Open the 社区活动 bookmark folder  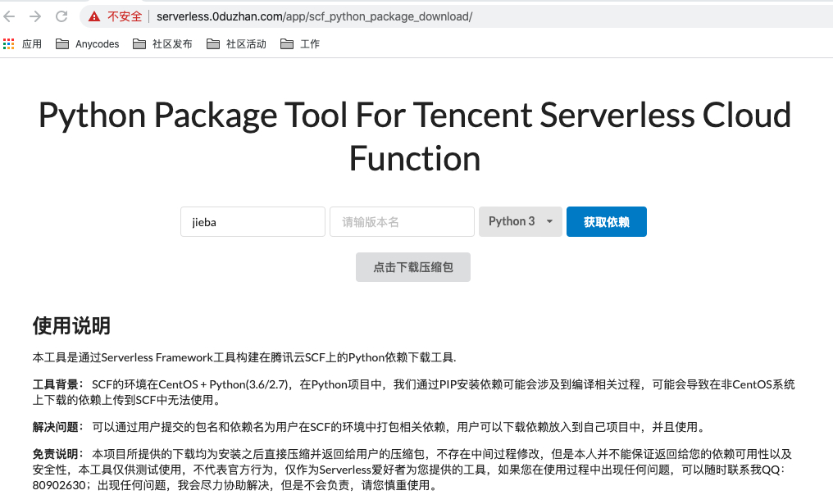[236, 44]
